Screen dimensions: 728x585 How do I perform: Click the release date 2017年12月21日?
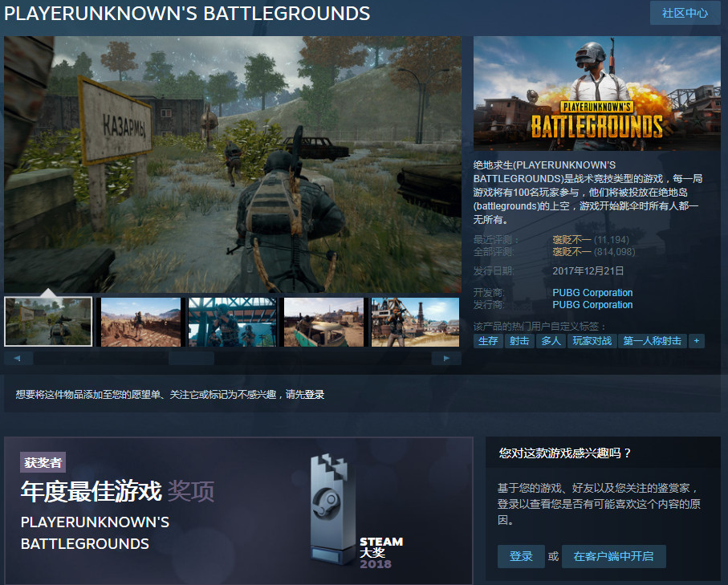point(588,270)
